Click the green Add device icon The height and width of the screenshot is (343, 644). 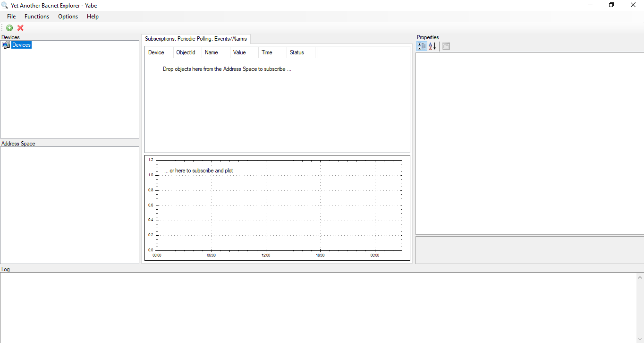(9, 28)
